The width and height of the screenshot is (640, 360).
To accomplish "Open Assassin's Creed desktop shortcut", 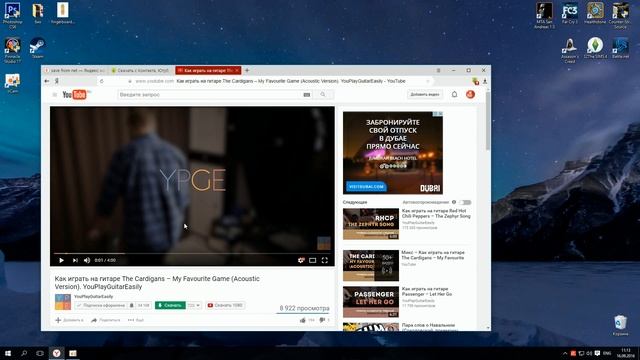I will pyautogui.click(x=570, y=50).
